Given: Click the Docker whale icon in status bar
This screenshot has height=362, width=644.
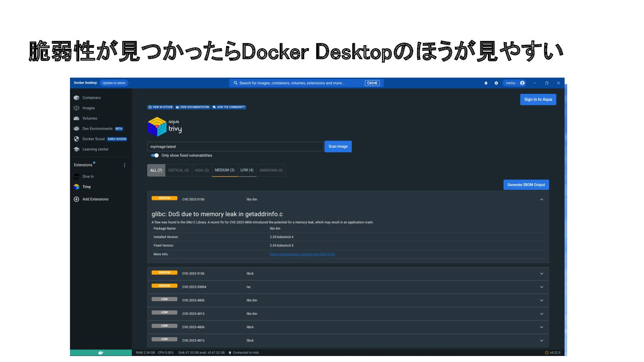Looking at the screenshot, I should [101, 353].
